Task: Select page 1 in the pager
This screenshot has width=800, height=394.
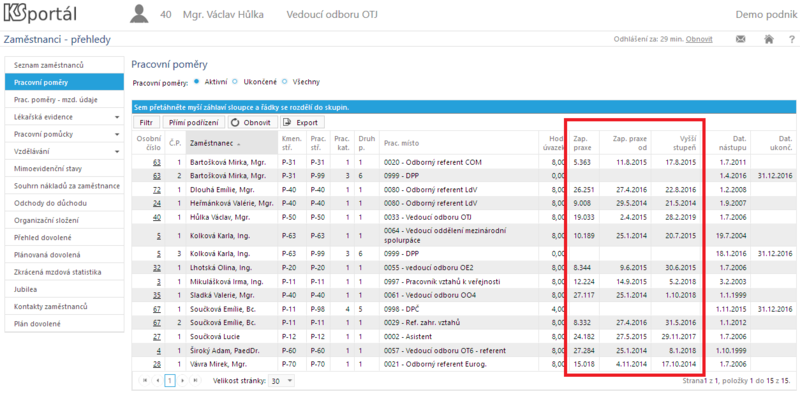Action: point(169,381)
